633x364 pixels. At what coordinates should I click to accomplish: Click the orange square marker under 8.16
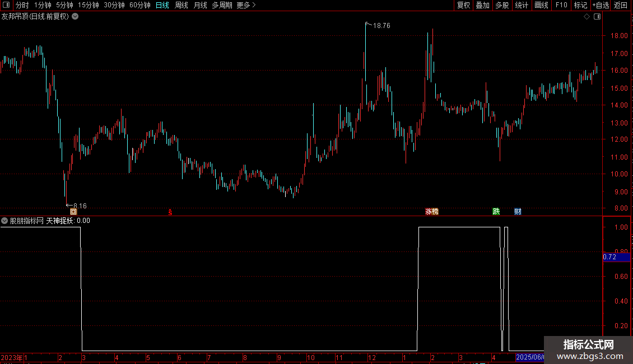point(73,212)
